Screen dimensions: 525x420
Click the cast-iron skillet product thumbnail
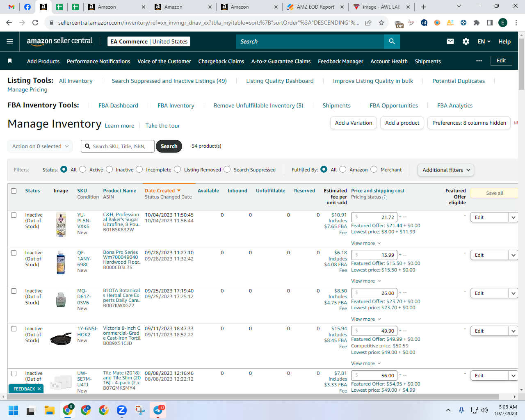click(x=61, y=339)
